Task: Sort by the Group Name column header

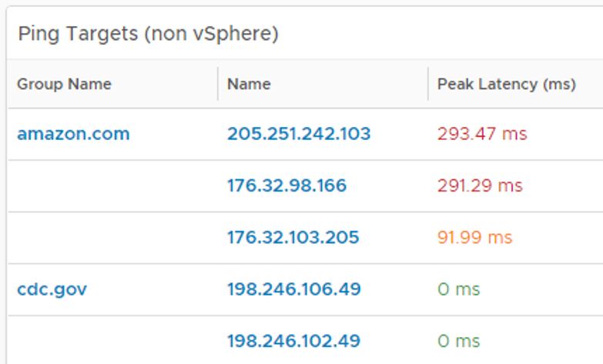Action: 64,84
